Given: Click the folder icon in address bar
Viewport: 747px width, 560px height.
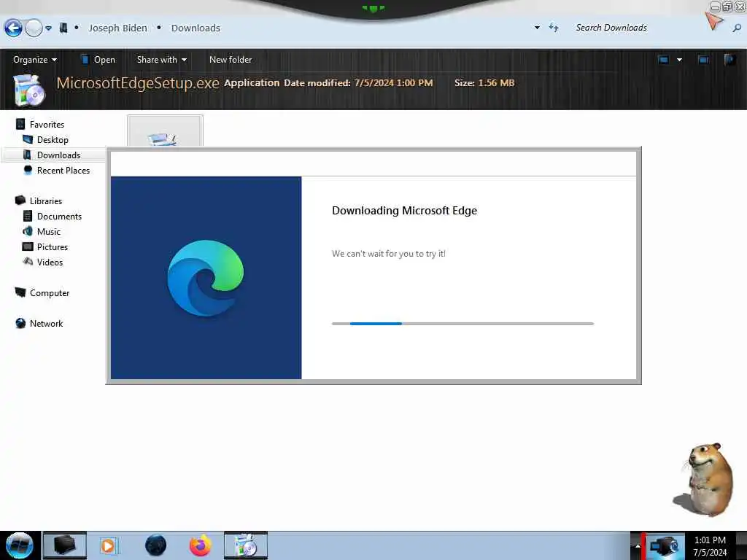Looking at the screenshot, I should pos(63,28).
